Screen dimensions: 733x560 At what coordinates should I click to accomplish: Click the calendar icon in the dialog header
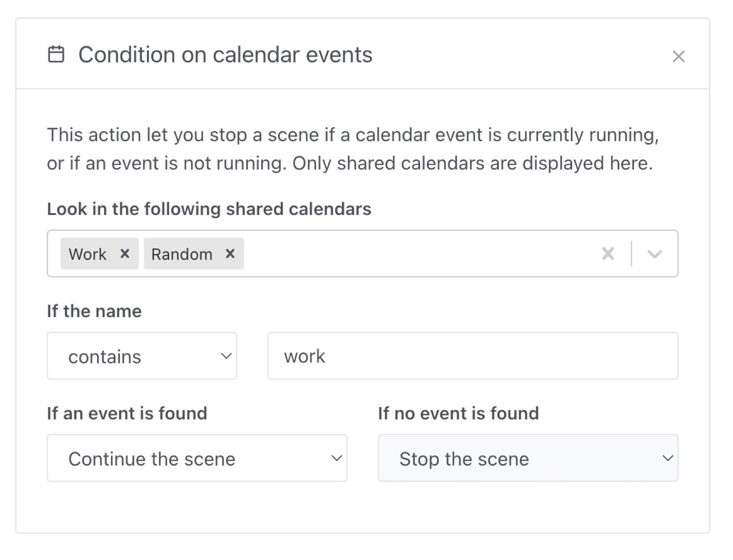[56, 55]
